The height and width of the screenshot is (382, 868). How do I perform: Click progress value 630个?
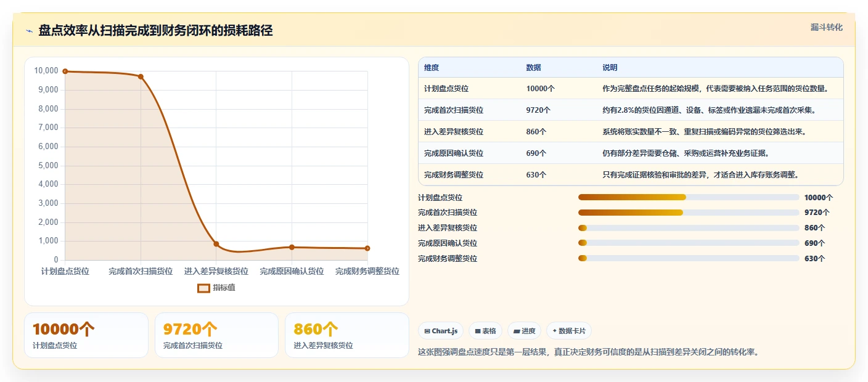tap(814, 259)
